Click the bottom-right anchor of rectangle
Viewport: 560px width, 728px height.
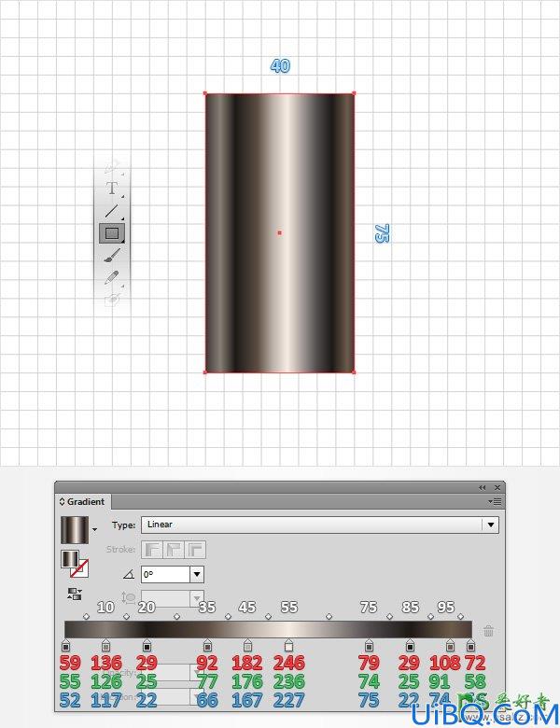(x=354, y=371)
